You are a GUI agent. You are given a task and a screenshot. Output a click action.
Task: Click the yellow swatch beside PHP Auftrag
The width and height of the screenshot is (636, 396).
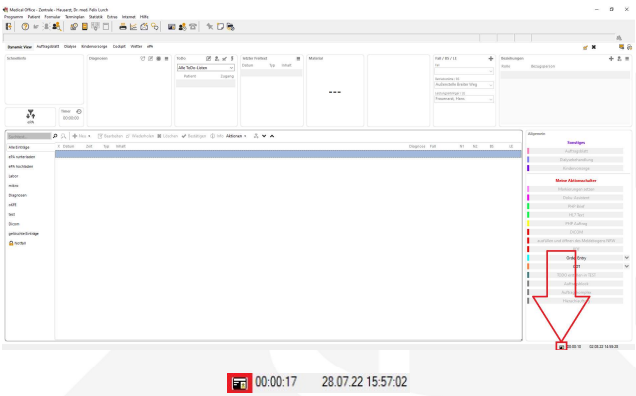[x=528, y=223]
